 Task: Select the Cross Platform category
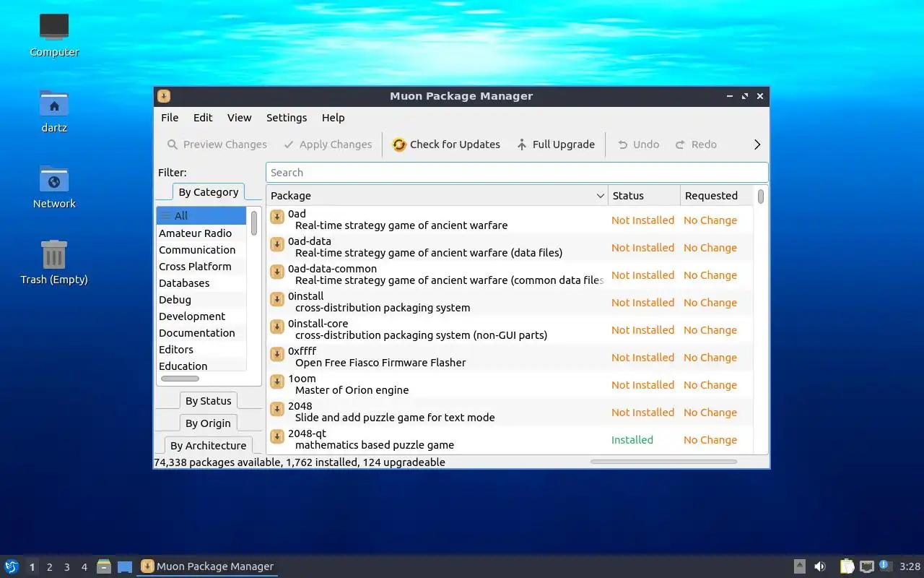pyautogui.click(x=201, y=267)
